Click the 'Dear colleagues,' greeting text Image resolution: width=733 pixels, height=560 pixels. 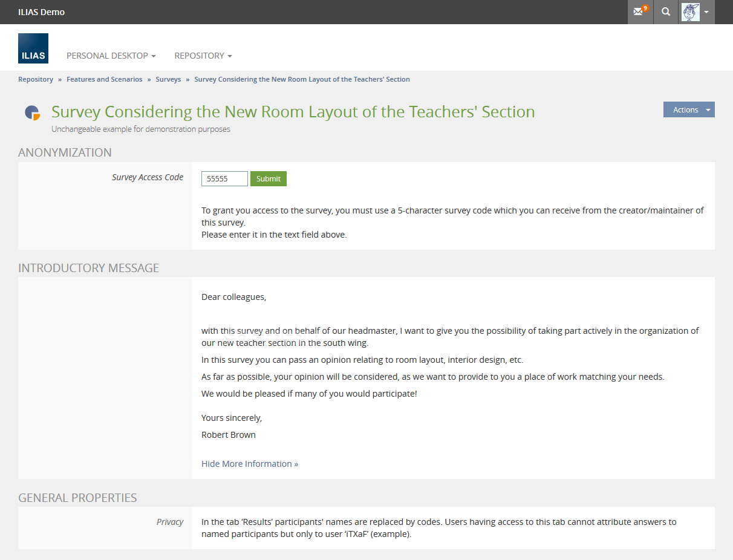coord(233,297)
